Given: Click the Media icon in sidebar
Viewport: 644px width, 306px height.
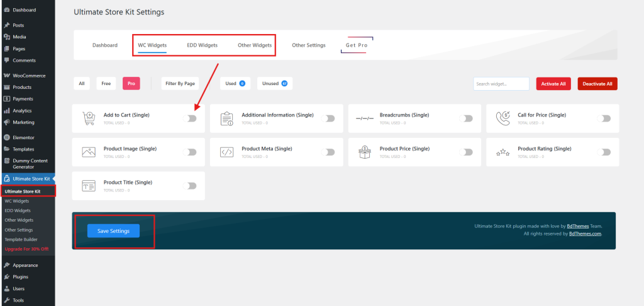Looking at the screenshot, I should point(6,37).
